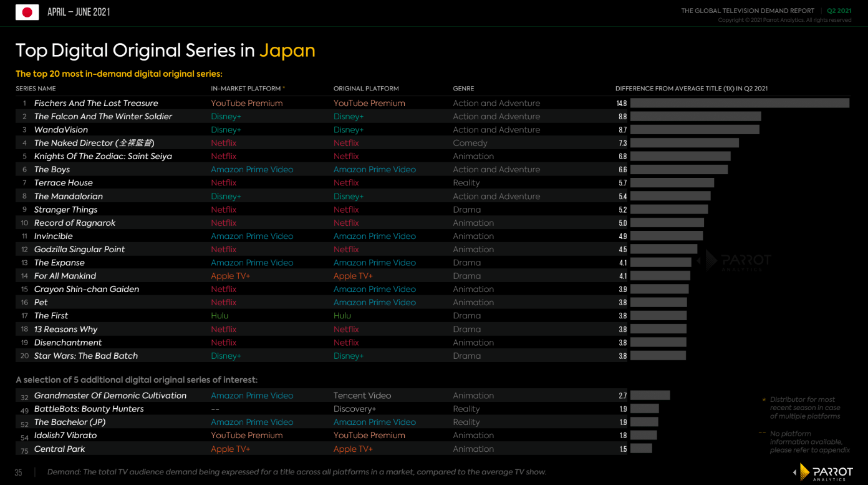Click the demand bar for Fischers And The Lost Treasure
Image resolution: width=868 pixels, height=485 pixels.
pos(740,103)
